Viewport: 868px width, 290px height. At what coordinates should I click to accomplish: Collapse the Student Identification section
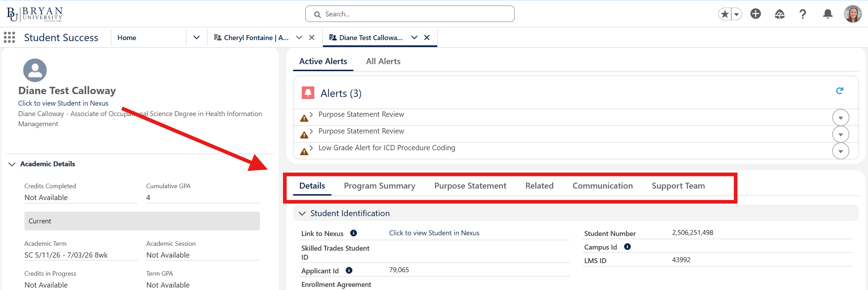coord(302,213)
